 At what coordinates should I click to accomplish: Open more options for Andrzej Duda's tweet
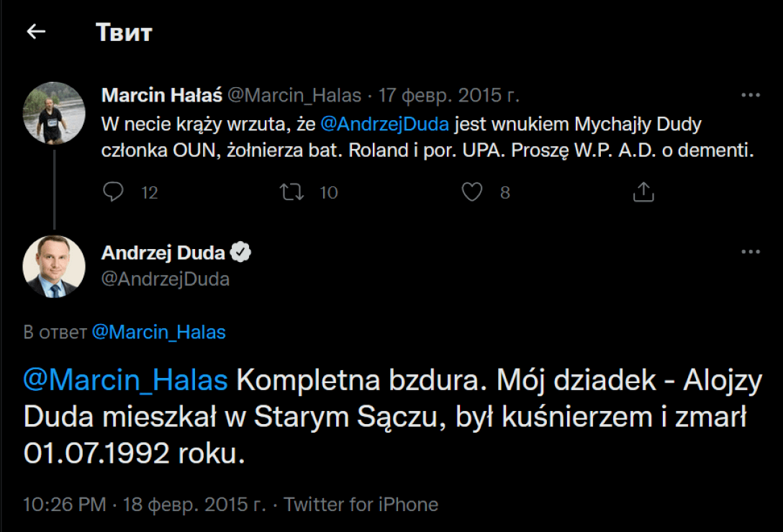coord(751,252)
